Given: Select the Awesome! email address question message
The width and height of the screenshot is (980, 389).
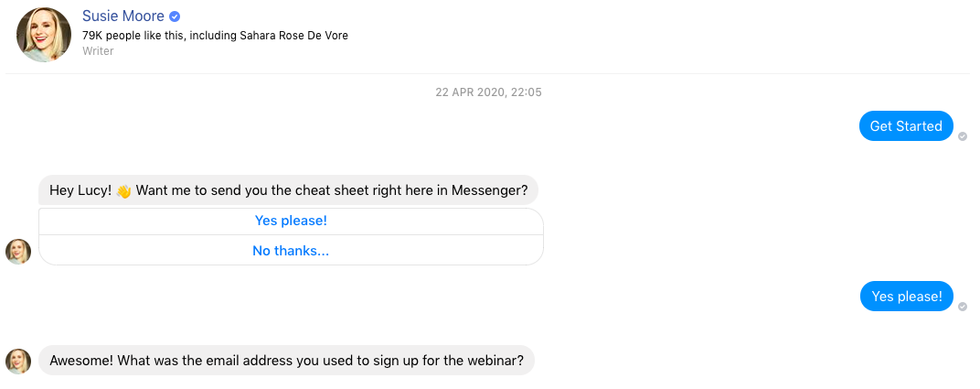Looking at the screenshot, I should (286, 361).
